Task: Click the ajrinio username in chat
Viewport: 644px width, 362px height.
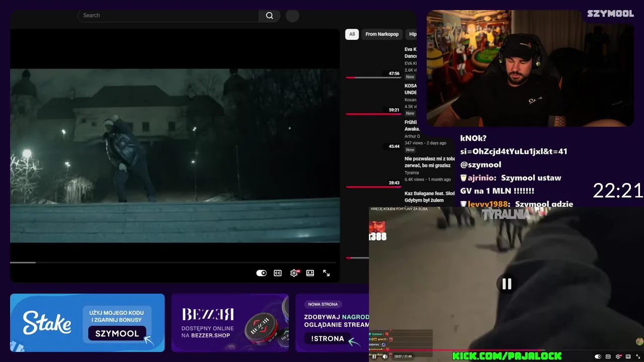Action: click(x=481, y=178)
